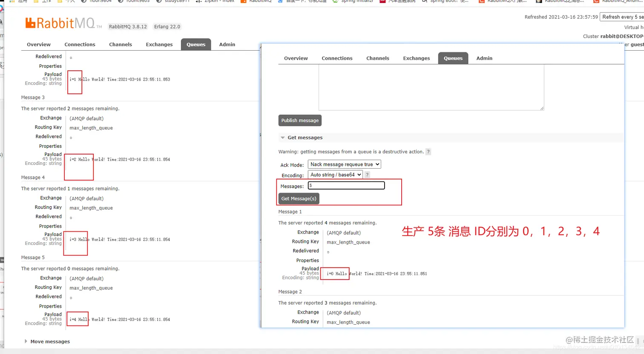This screenshot has height=354, width=644.
Task: Click max_length_queue routing key under Message 1
Action: point(348,242)
